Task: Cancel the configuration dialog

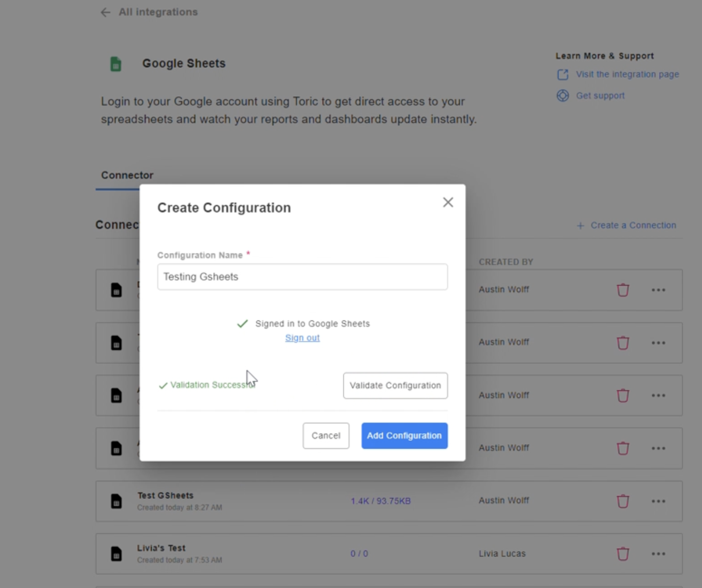Action: 326,436
